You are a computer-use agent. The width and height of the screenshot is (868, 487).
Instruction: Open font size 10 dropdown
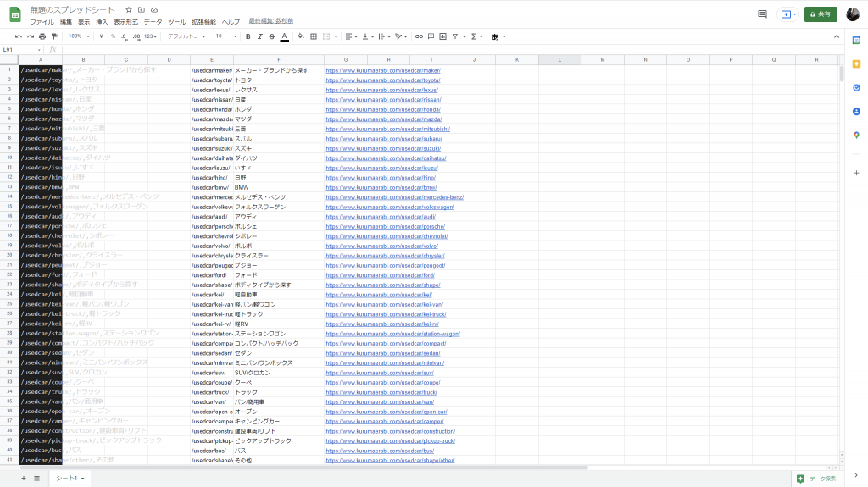(225, 36)
